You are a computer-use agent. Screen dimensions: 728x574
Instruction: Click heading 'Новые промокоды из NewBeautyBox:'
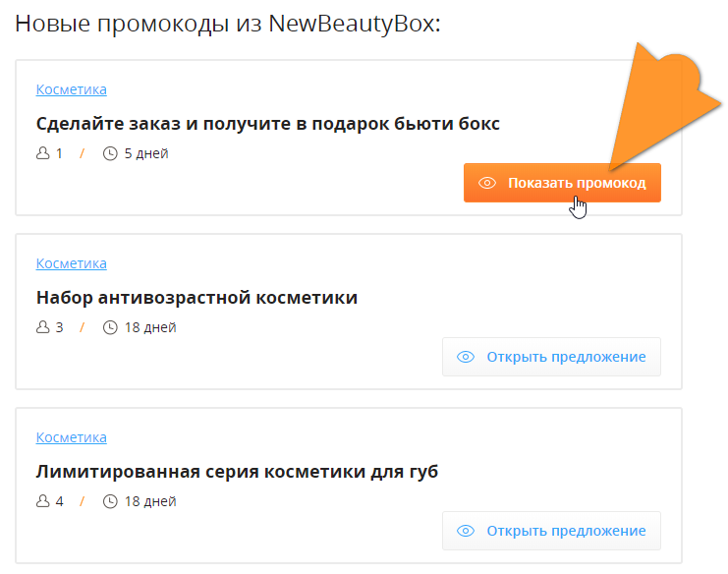[228, 24]
